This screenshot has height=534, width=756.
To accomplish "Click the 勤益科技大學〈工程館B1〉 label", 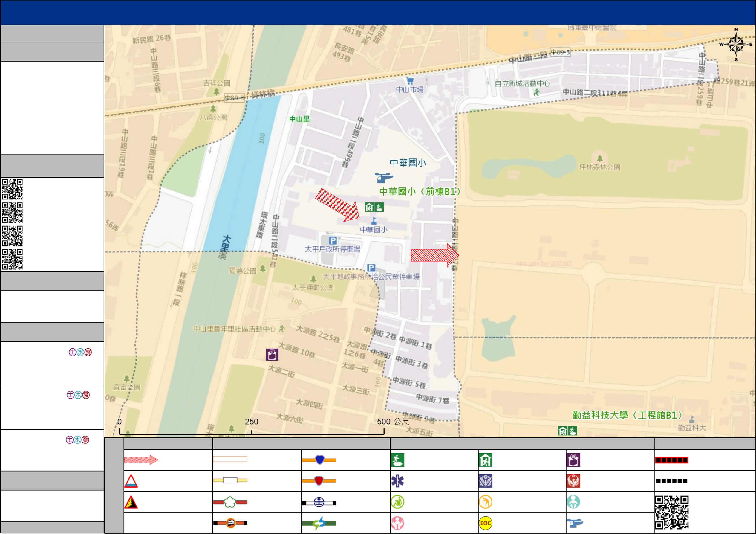I will tap(628, 415).
